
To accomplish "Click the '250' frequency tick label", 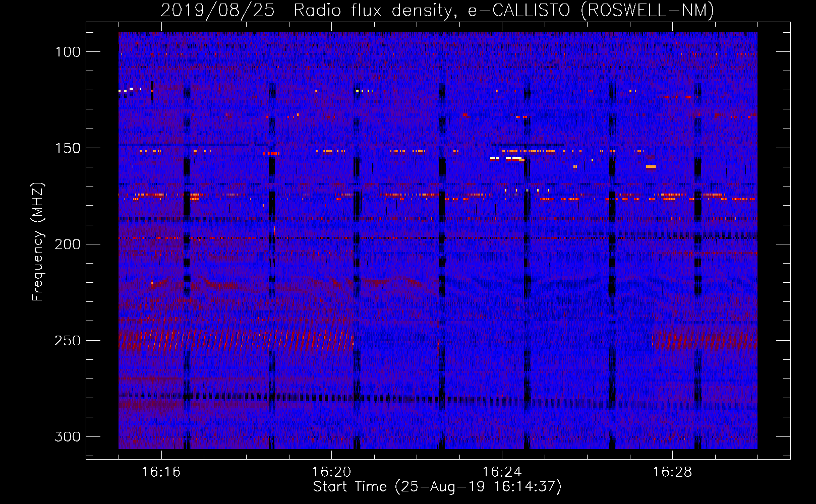I will 68,341.
